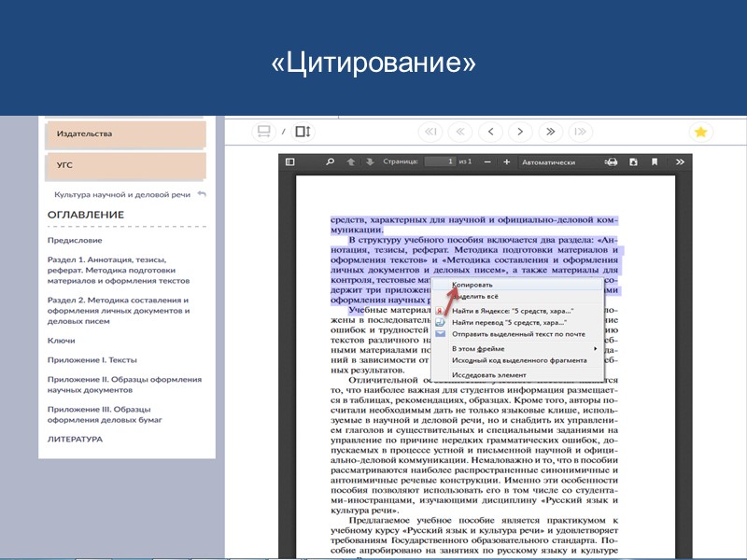
Task: Toggle the PDF viewer sidebar
Action: pos(289,161)
